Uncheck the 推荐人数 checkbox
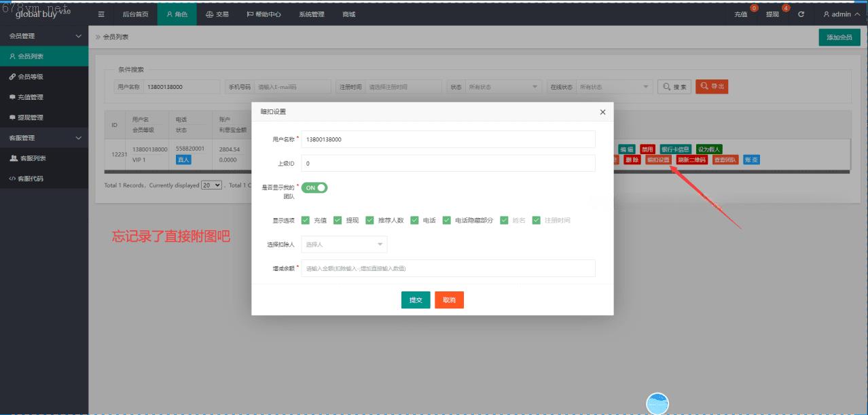 click(x=370, y=220)
